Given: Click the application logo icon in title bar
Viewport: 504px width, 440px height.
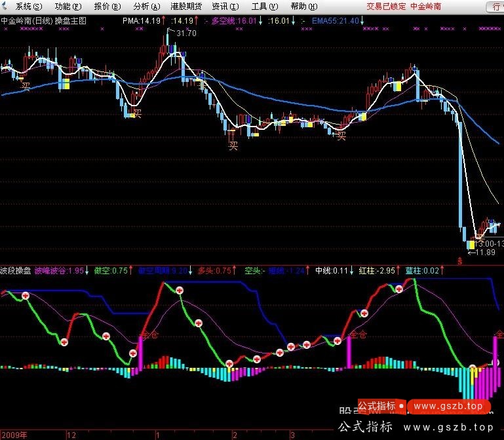Looking at the screenshot, I should pyautogui.click(x=6, y=7).
